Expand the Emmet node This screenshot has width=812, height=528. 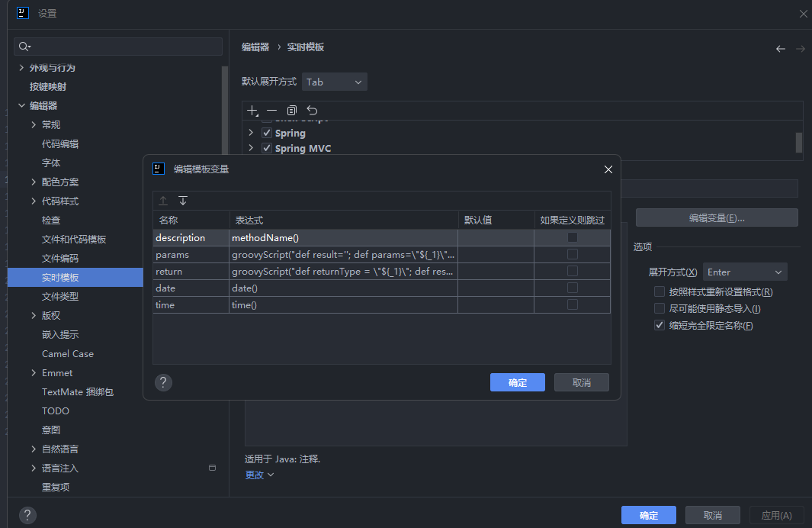[34, 372]
